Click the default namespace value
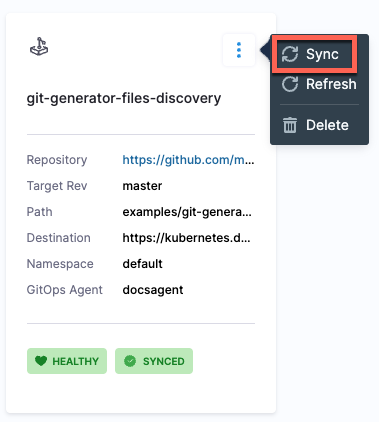The width and height of the screenshot is (379, 422). (x=142, y=264)
